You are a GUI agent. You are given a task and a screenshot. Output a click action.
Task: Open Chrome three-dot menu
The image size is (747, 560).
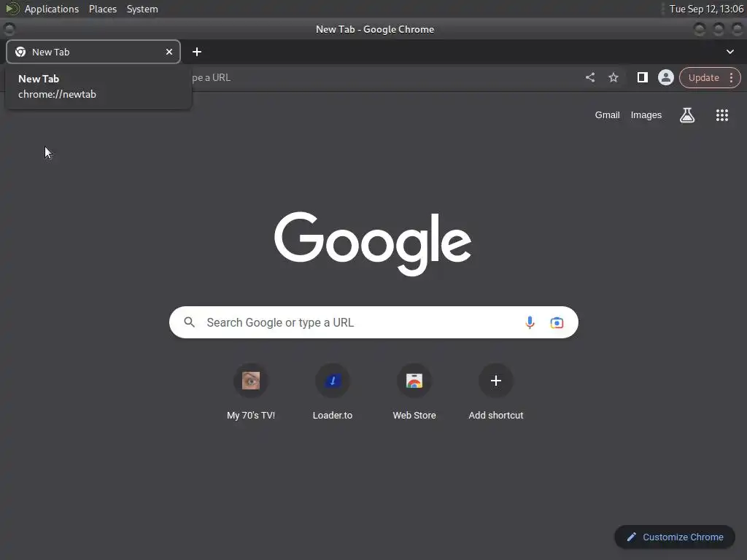[x=731, y=77]
